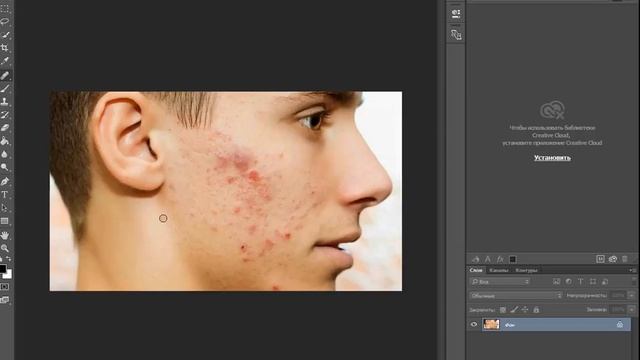Select the Crop tool

(4, 48)
